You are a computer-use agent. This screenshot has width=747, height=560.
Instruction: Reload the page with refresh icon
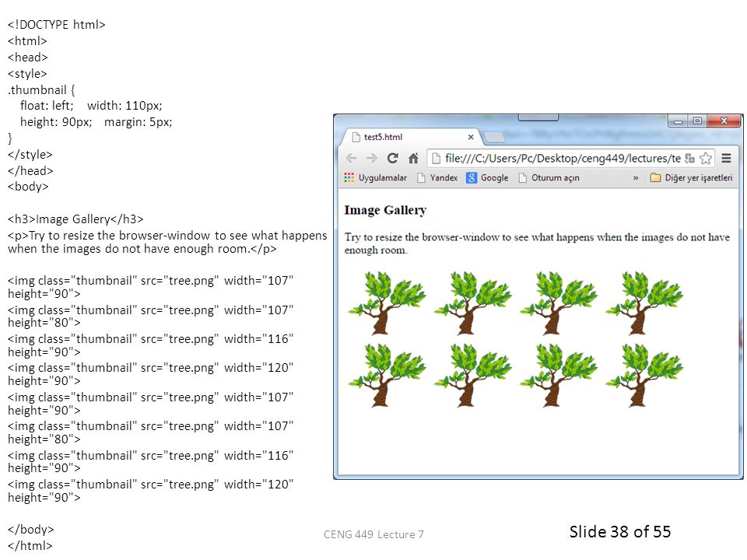tap(392, 158)
